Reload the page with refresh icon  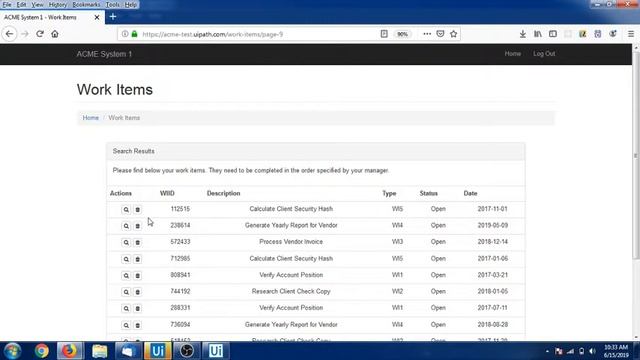click(x=40, y=34)
